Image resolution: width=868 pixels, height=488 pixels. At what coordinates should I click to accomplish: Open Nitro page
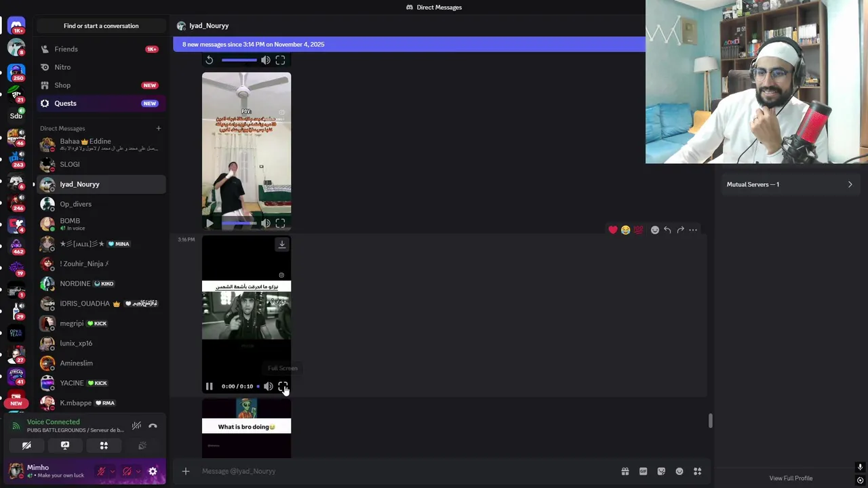pos(101,67)
